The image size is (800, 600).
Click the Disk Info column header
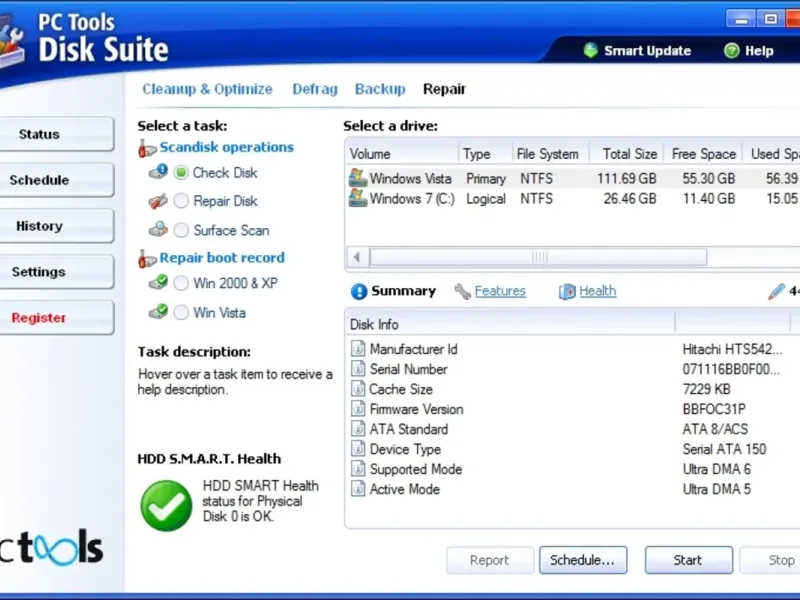[x=511, y=324]
